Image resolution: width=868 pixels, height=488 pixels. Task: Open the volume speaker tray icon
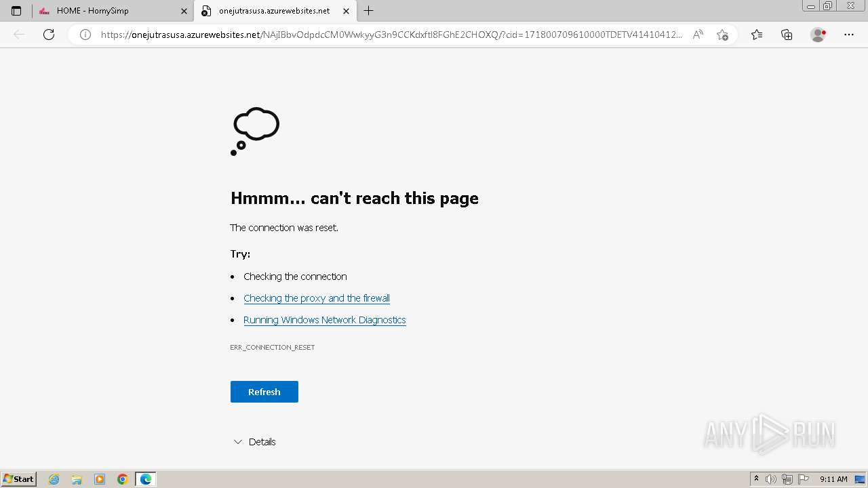point(771,479)
